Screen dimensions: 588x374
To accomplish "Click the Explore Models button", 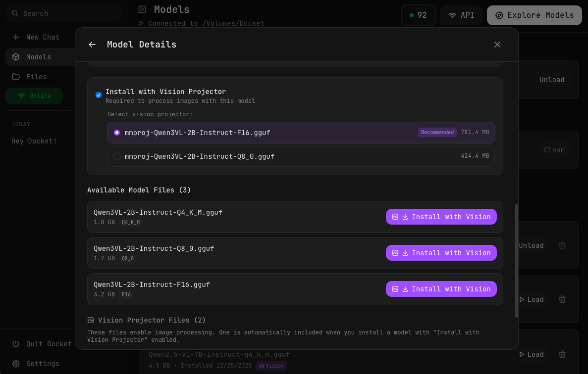I will click(x=534, y=15).
